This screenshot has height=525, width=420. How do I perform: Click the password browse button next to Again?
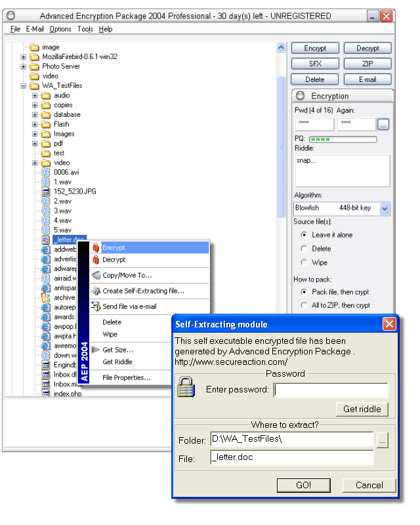point(383,124)
